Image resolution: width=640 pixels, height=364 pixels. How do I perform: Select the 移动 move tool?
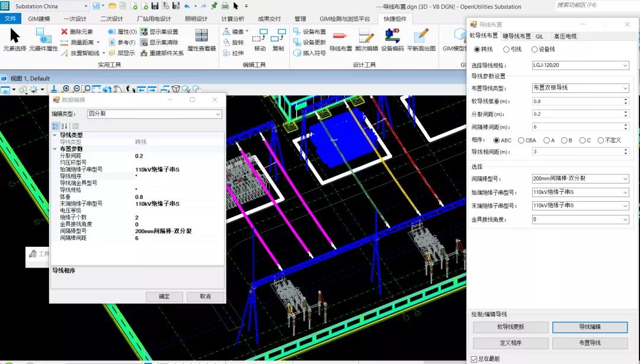click(x=260, y=40)
